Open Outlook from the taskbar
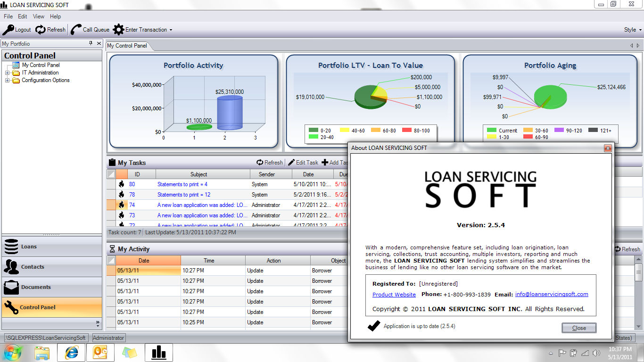 [100, 353]
